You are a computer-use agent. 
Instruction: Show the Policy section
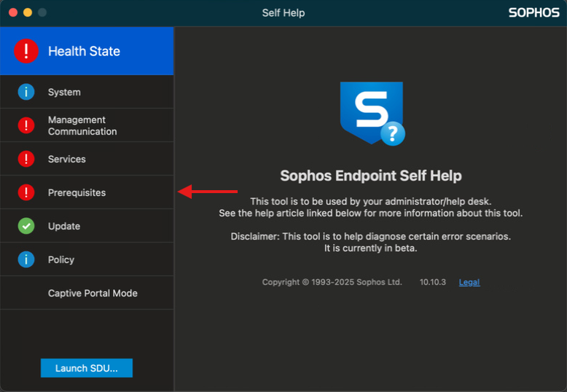[x=61, y=259]
